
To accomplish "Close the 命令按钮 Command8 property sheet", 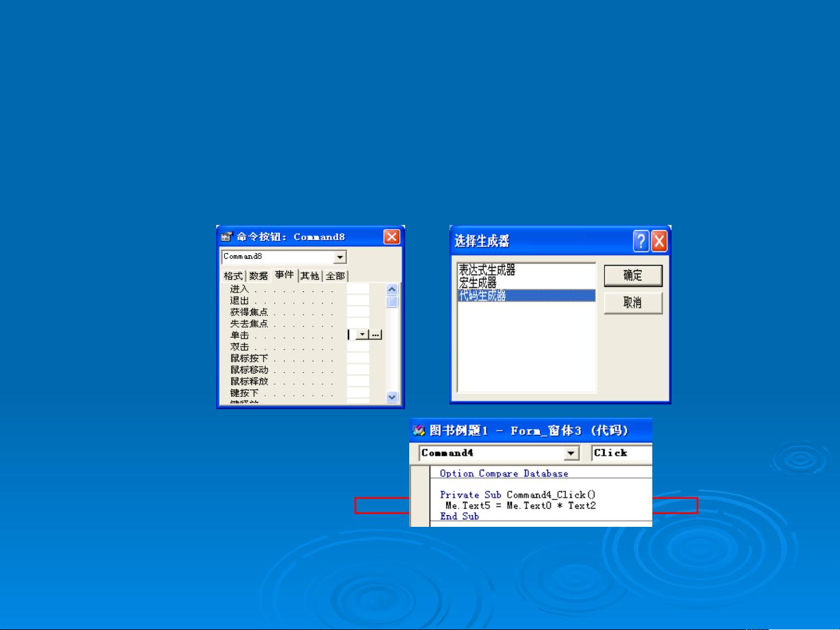I will click(x=392, y=237).
